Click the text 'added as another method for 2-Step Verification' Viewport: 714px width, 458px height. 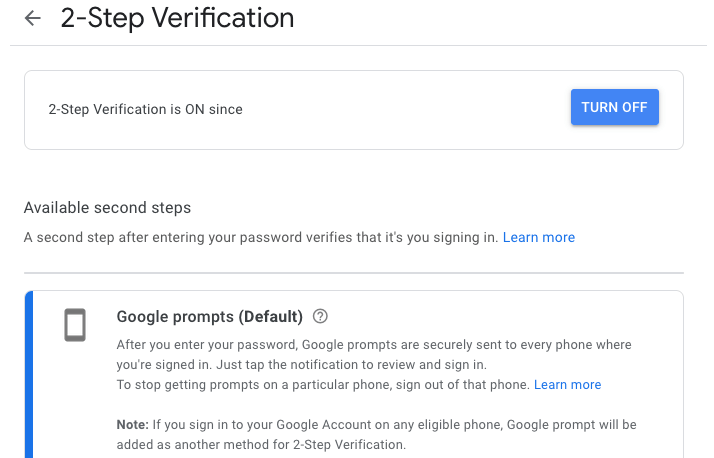[x=260, y=444]
